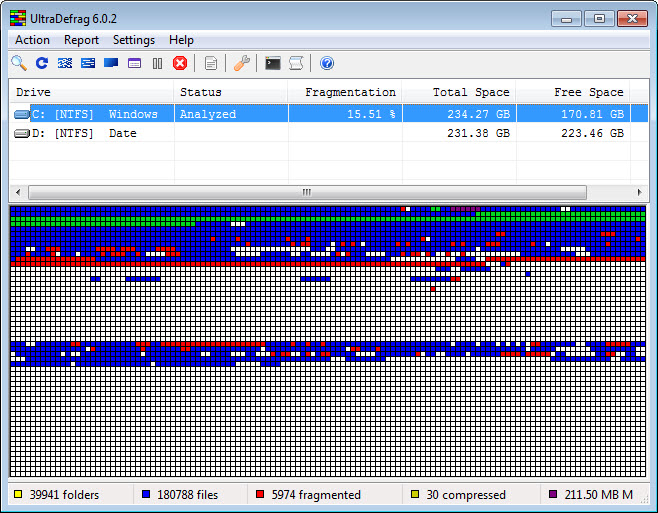Click the red fragmented legend swatch

pyautogui.click(x=260, y=494)
